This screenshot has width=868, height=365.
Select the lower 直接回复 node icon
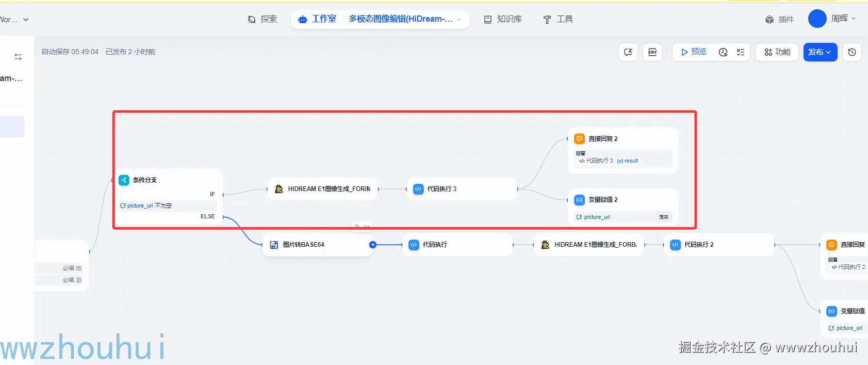coord(831,245)
